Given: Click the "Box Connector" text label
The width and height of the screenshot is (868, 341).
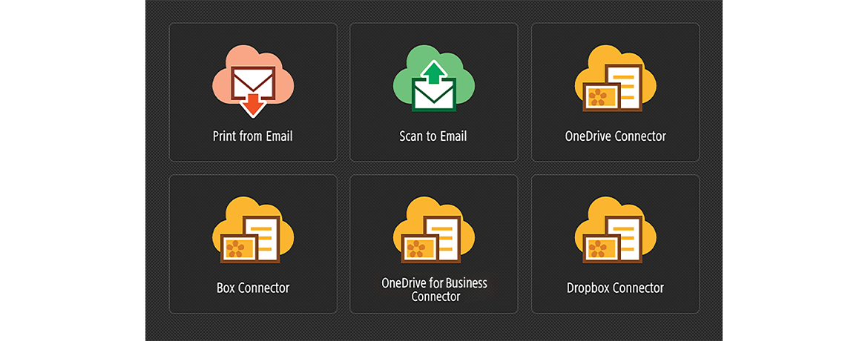Looking at the screenshot, I should [x=253, y=288].
